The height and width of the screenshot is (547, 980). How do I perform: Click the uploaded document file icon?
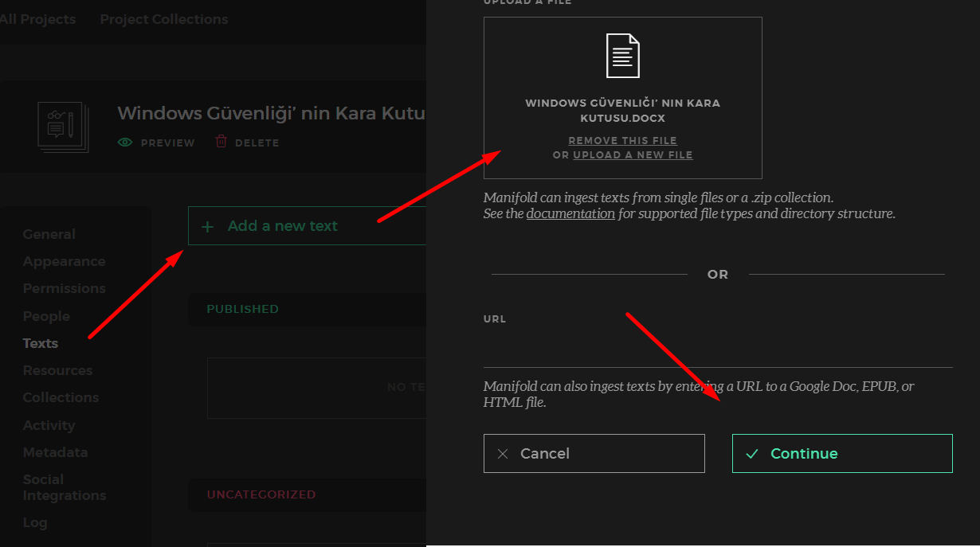[622, 56]
